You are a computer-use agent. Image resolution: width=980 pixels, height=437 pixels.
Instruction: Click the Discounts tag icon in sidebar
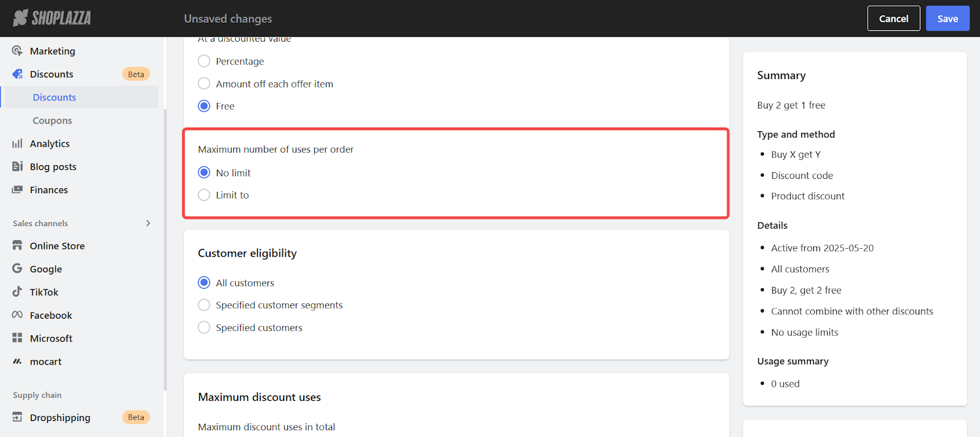coord(17,74)
